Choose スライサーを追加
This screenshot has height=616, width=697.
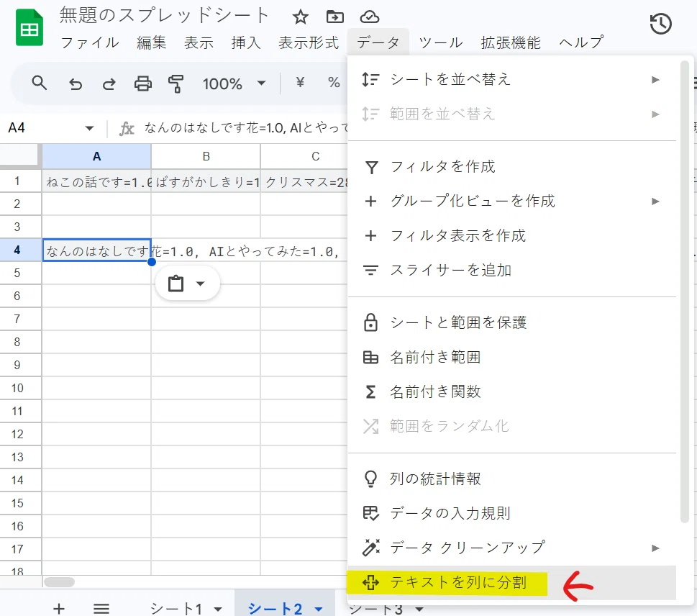(511, 271)
